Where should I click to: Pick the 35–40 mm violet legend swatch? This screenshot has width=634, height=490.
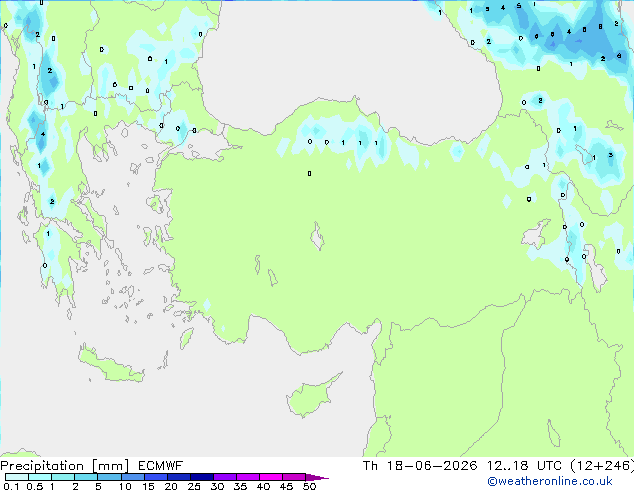(x=248, y=477)
